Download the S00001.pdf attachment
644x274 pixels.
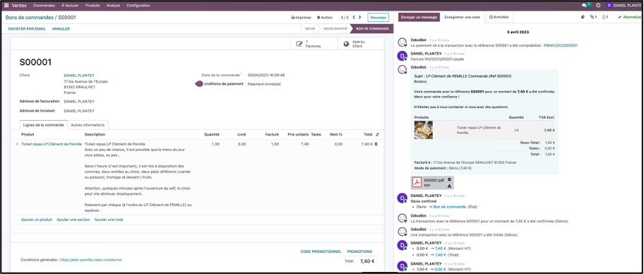449,186
